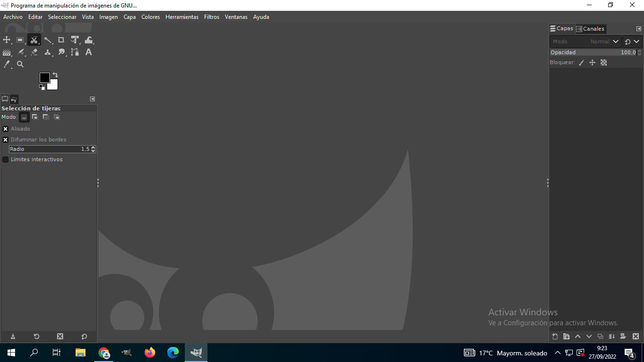Image resolution: width=644 pixels, height=362 pixels.
Task: Open the Imagen menu
Action: (108, 17)
